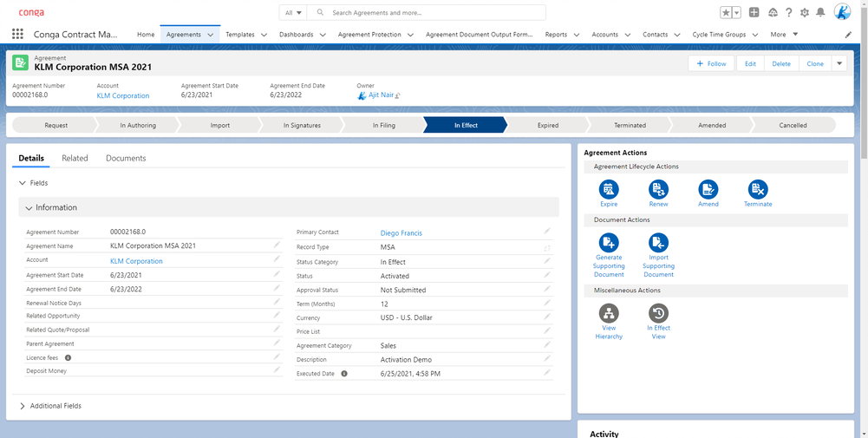The height and width of the screenshot is (438, 868).
Task: Click the Guidance Center cloud icon
Action: point(773,12)
